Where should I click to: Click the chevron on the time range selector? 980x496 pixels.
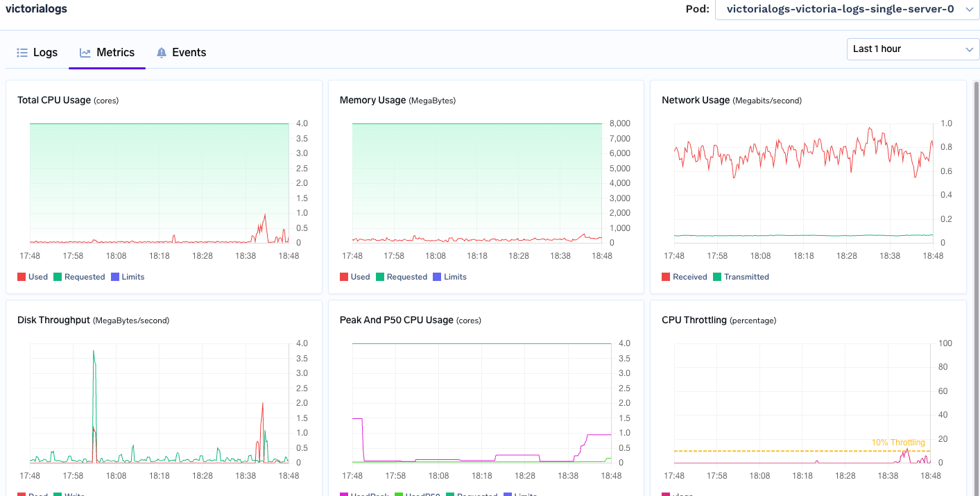(x=970, y=49)
